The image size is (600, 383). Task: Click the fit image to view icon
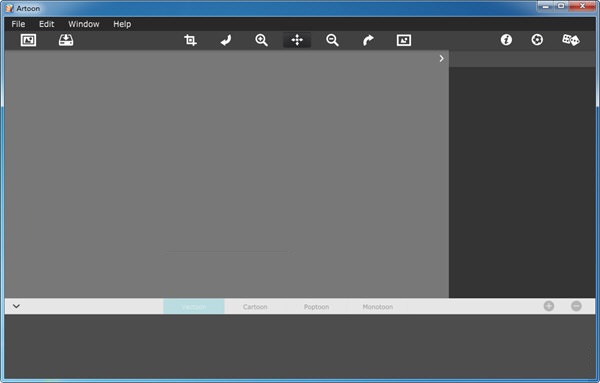[404, 40]
